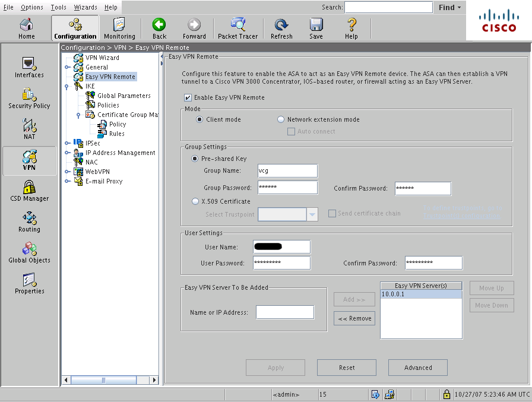Click the status bar lock icon

point(446,394)
